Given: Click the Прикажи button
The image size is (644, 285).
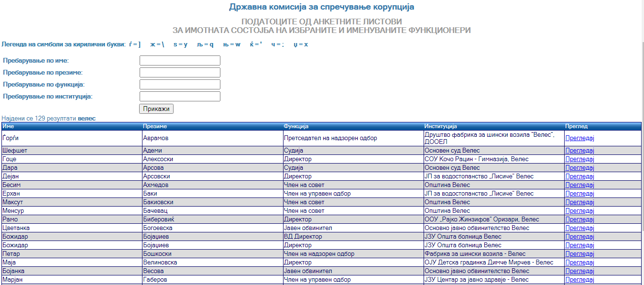Looking at the screenshot, I should pyautogui.click(x=156, y=109).
